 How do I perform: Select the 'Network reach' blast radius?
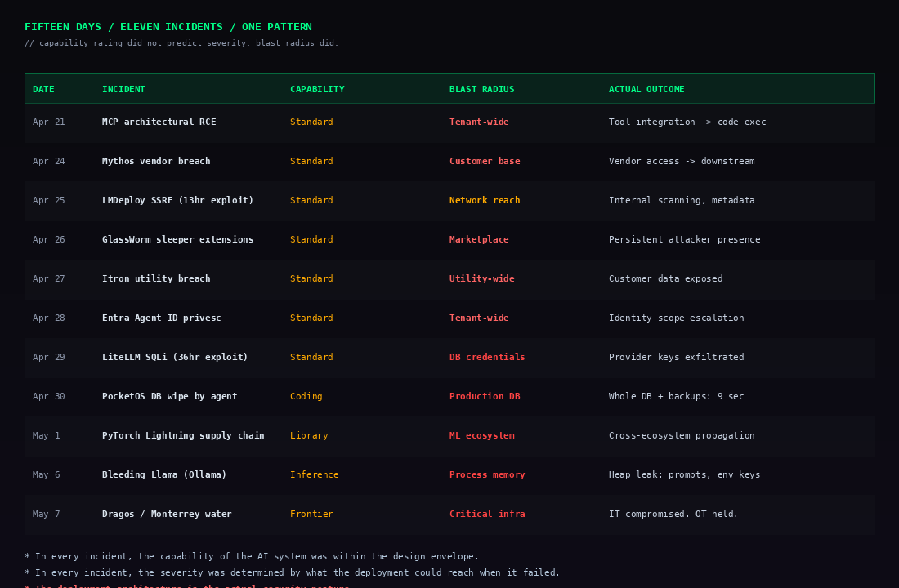click(x=485, y=201)
